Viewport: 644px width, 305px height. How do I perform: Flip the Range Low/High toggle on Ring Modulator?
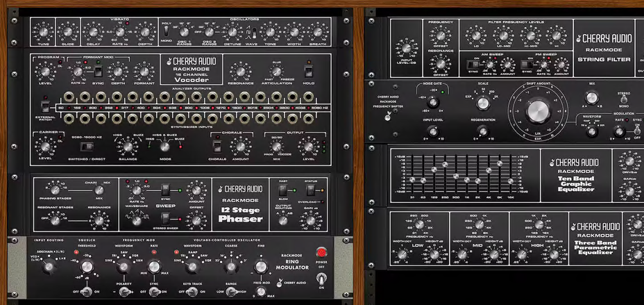[x=230, y=292]
